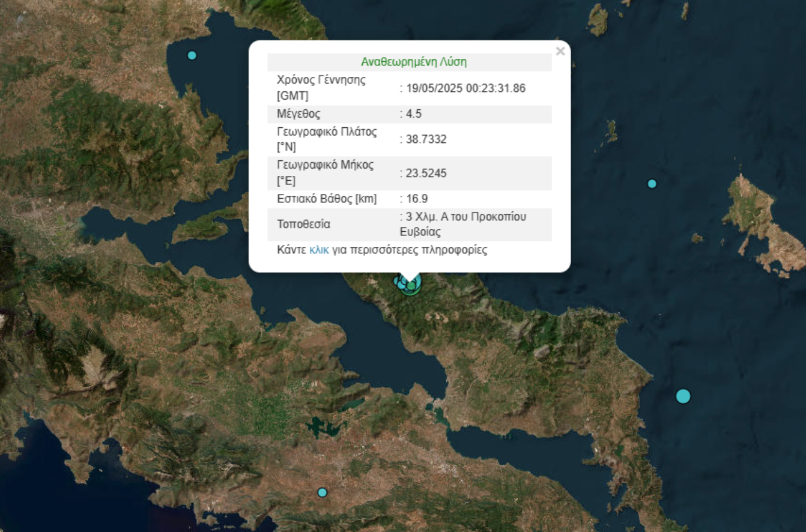Click the "Γεωγραφικό Μήκος [°E]" label
806x532 pixels.
click(x=325, y=173)
